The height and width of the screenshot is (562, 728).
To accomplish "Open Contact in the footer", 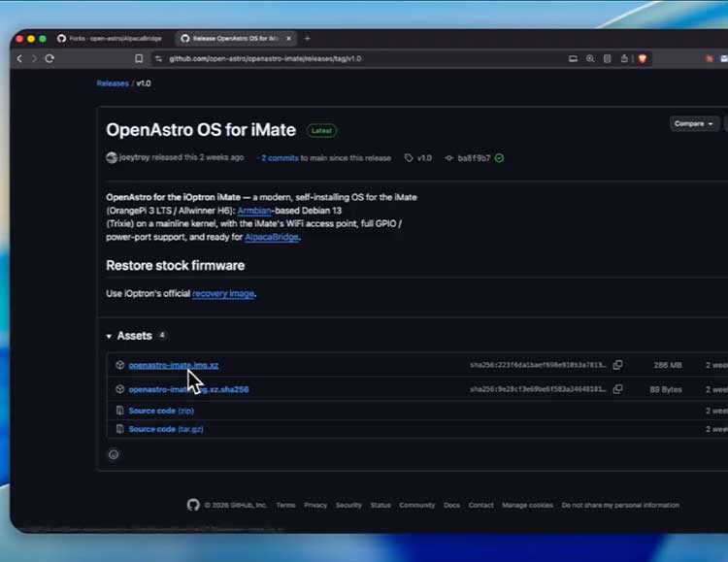I will [481, 505].
